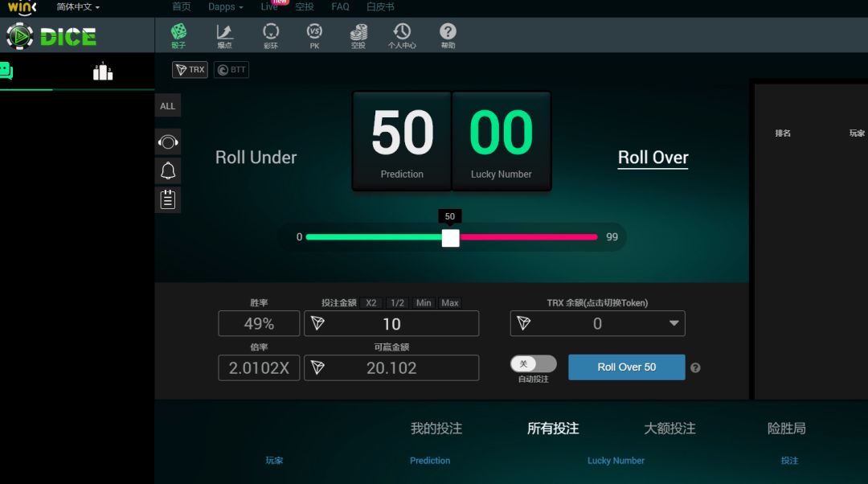868x484 pixels.
Task: Click the 2.0102X multiplier field
Action: 259,367
